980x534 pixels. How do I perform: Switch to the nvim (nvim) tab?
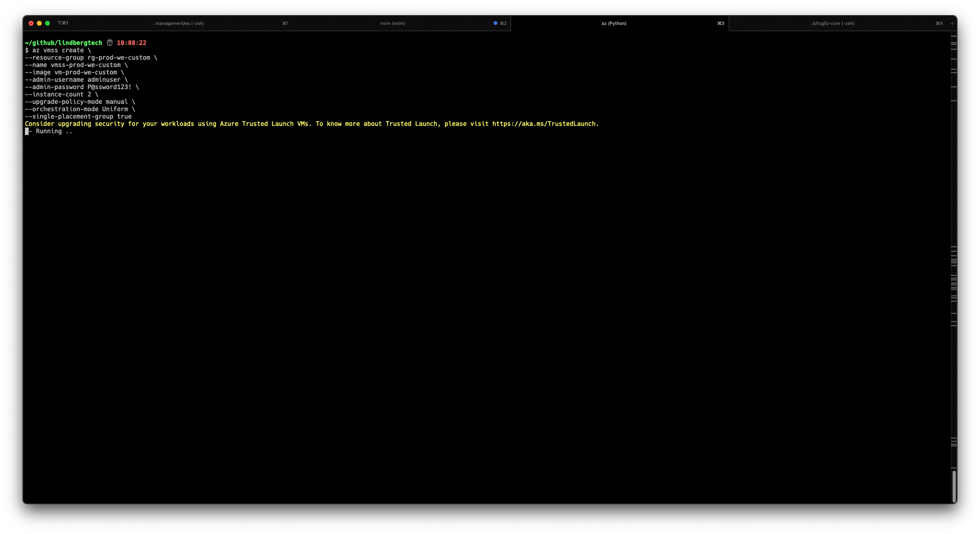pos(392,24)
